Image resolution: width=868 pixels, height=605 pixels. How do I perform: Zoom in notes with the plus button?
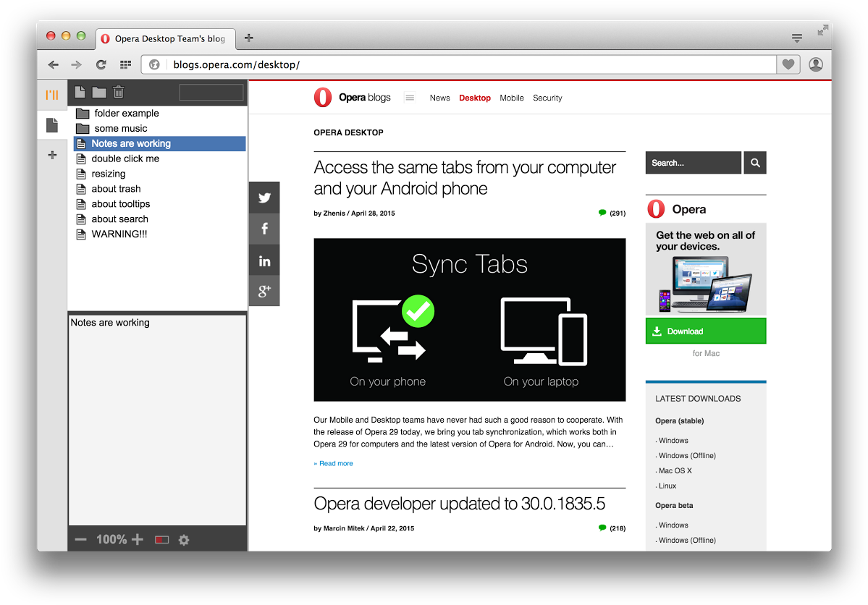click(138, 540)
